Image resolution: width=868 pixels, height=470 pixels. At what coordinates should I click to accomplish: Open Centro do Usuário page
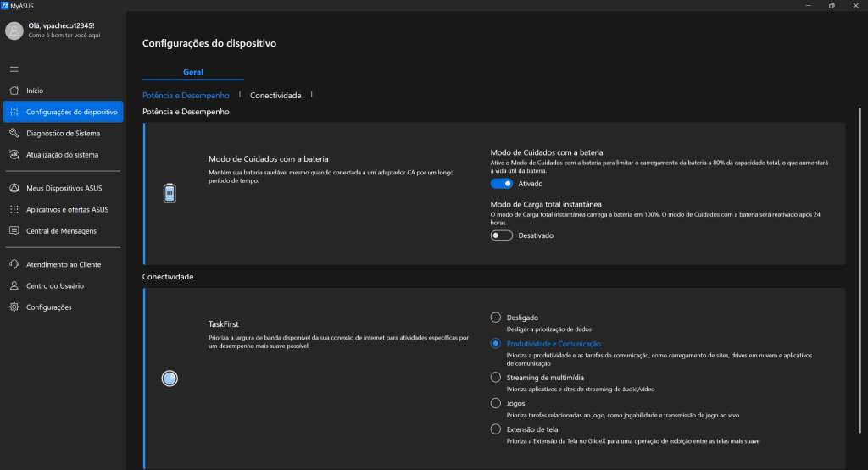[x=63, y=286]
